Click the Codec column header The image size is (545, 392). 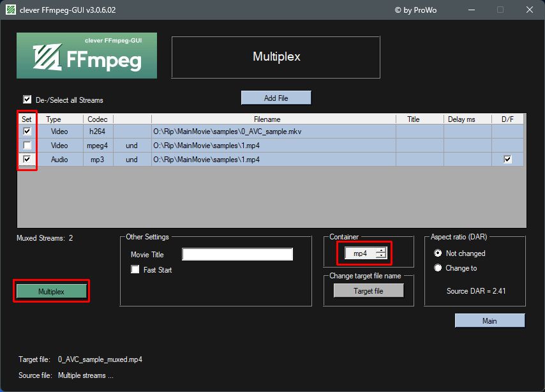[x=98, y=119]
